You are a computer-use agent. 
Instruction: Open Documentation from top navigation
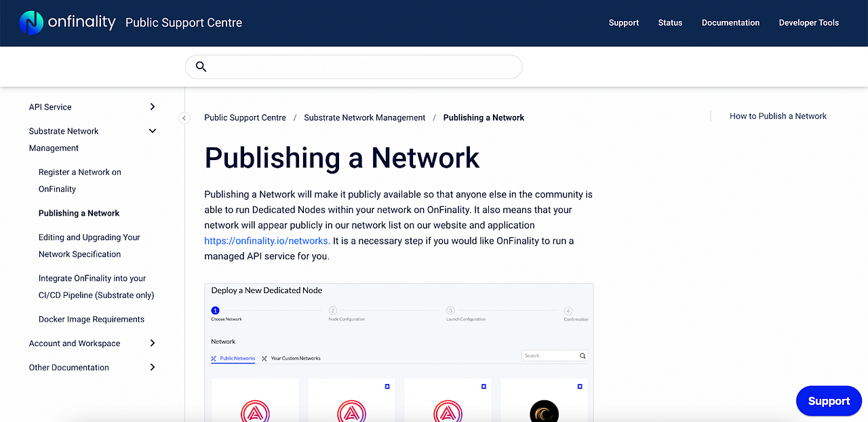point(730,22)
